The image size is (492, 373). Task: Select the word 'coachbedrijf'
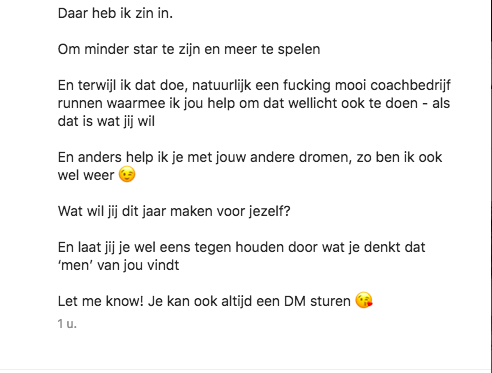pos(410,85)
